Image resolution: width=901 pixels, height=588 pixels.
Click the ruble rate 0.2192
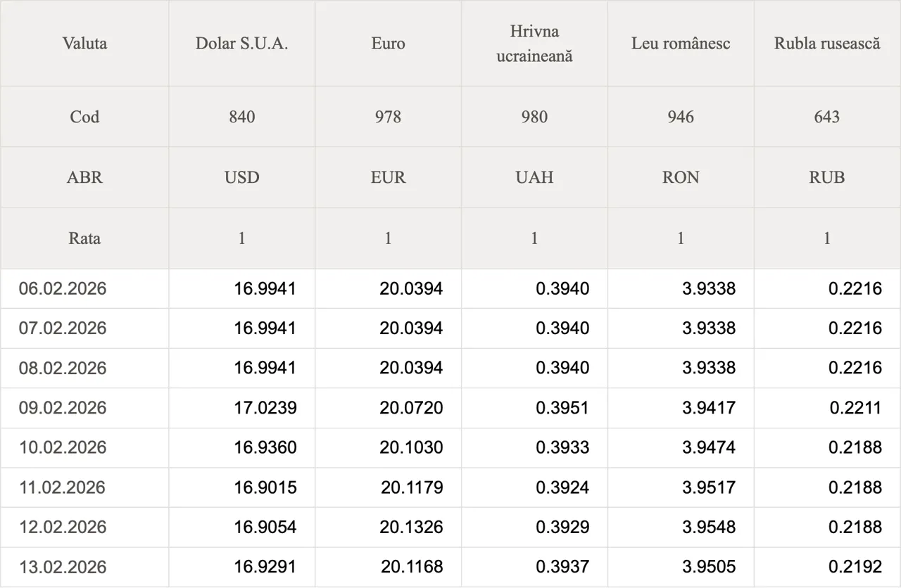(x=855, y=567)
